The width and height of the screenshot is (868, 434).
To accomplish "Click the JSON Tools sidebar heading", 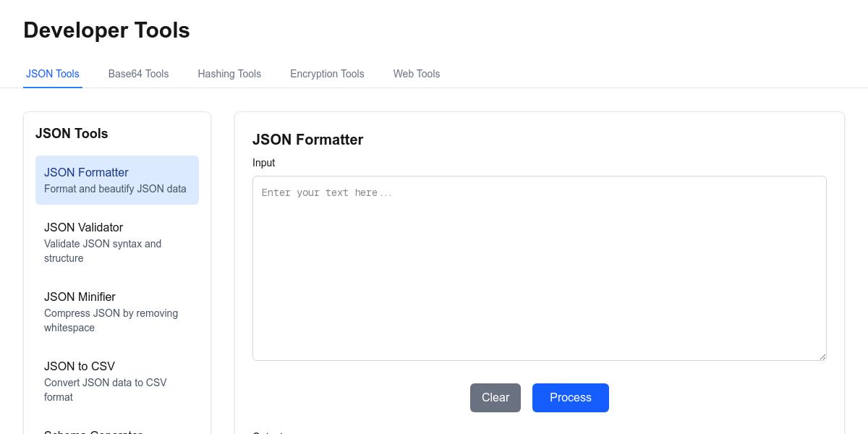I will 72,134.
